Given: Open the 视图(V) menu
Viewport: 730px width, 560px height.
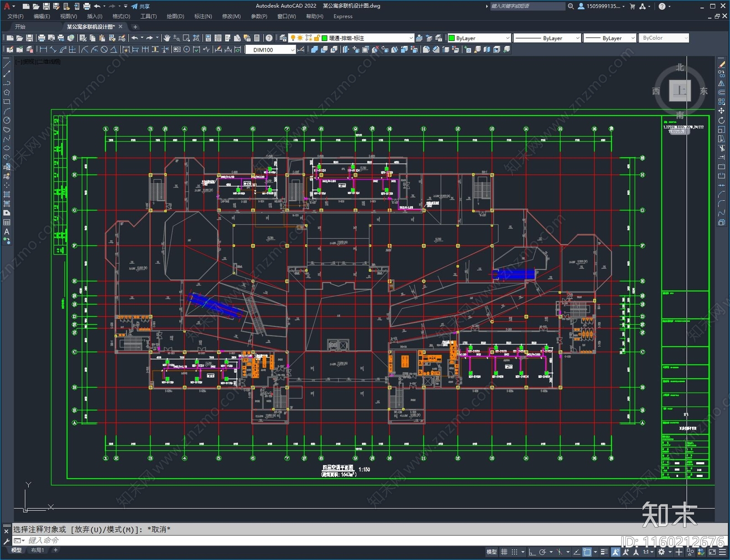Looking at the screenshot, I should [68, 16].
